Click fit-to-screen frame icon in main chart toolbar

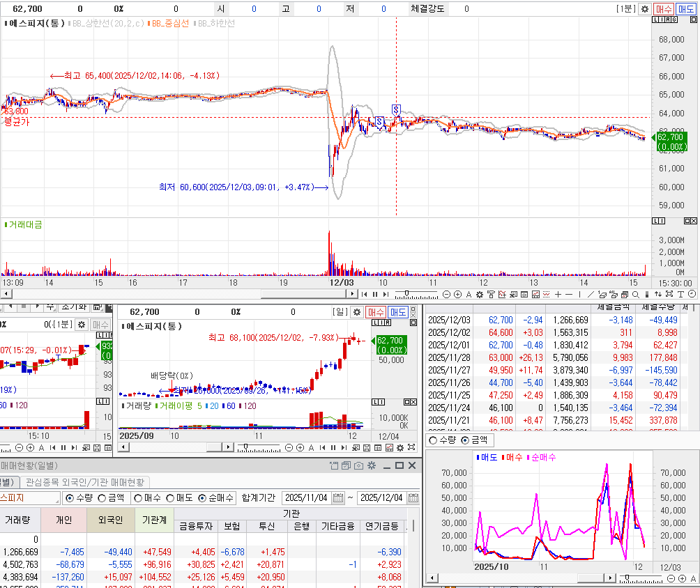pos(669,295)
